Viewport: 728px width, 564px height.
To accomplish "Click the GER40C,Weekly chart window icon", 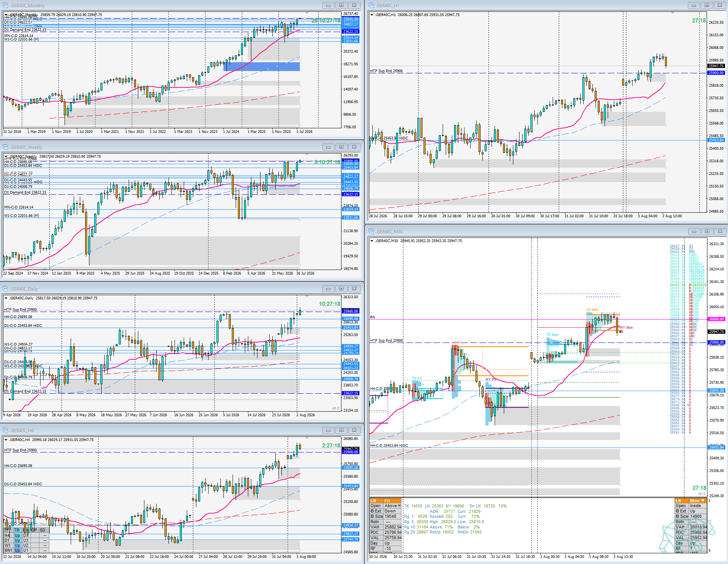I will 5,147.
